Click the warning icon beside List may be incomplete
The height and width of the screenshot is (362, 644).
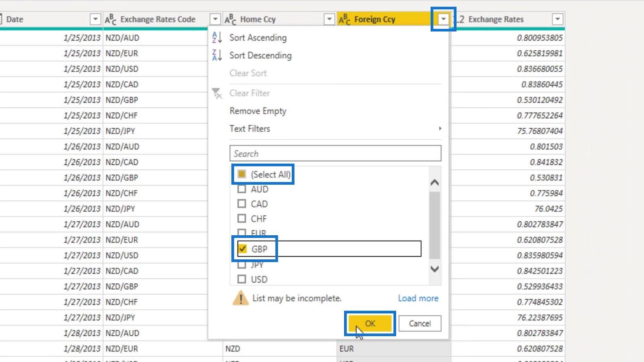(241, 298)
